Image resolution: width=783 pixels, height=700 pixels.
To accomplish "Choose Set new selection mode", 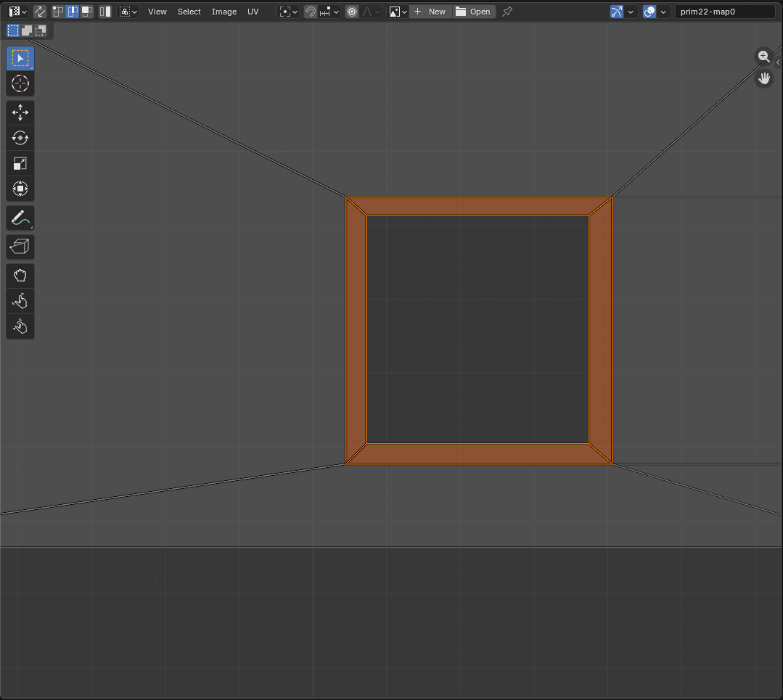I will tap(13, 30).
